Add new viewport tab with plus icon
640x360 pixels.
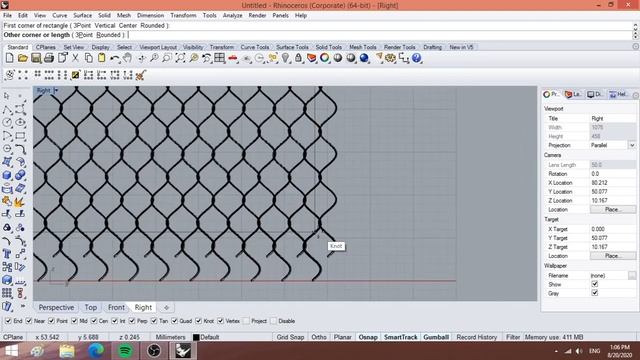(x=166, y=307)
